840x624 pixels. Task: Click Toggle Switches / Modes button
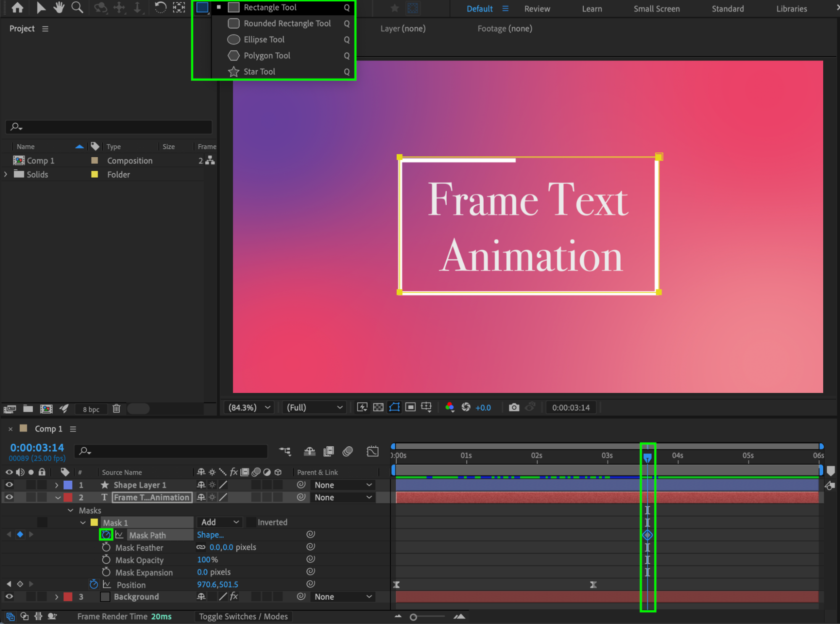pyautogui.click(x=243, y=616)
